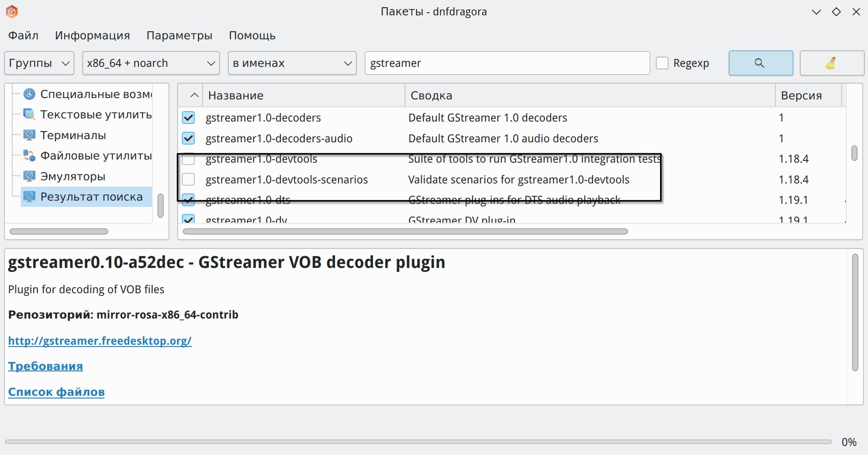This screenshot has width=868, height=455.
Task: Click the magnifier search button
Action: coord(760,63)
